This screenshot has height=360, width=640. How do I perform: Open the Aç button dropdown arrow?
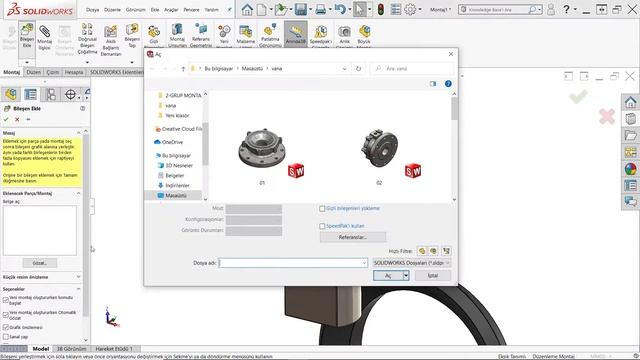coord(406,276)
